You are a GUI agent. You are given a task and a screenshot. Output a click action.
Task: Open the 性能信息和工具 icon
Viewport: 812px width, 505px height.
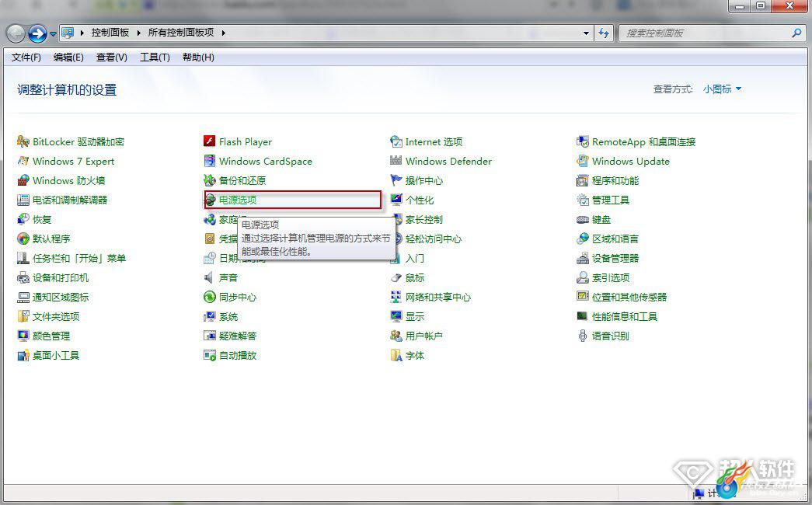pos(582,316)
